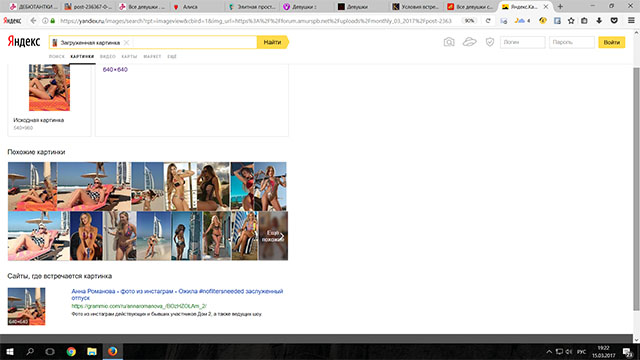Click the volume speaker tray icon
This screenshot has height=360, width=640.
click(569, 352)
